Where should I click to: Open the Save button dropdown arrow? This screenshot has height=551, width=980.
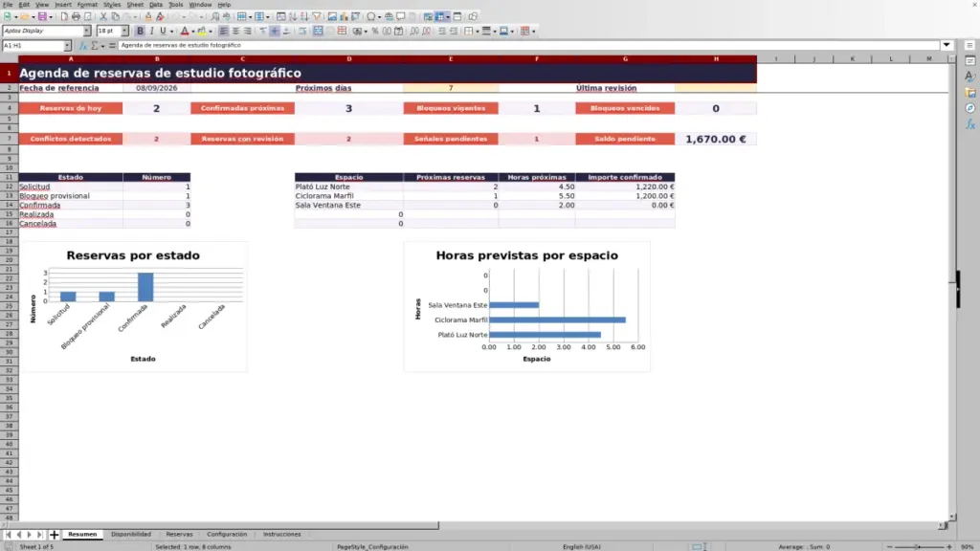coord(51,17)
